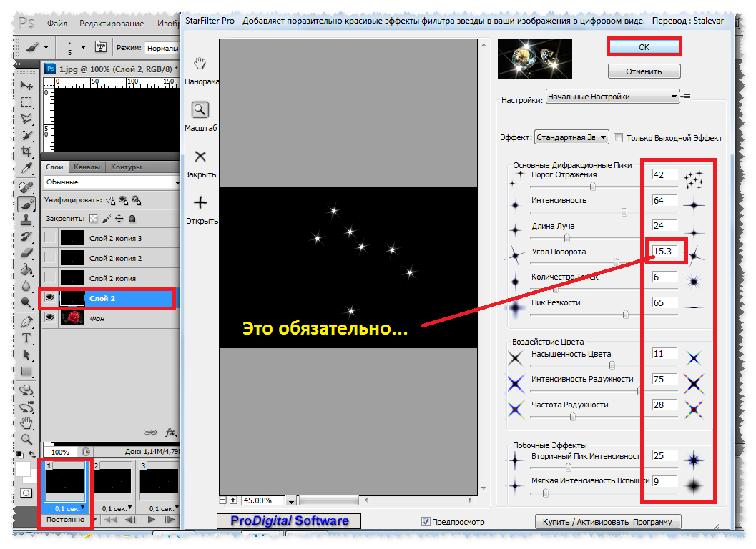
Task: Select the Crop tool
Action: click(26, 151)
